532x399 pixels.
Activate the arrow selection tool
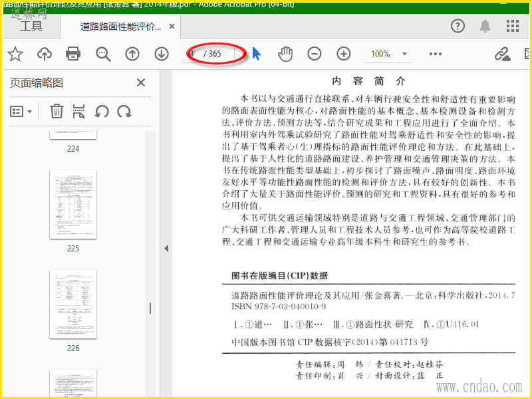[x=257, y=54]
